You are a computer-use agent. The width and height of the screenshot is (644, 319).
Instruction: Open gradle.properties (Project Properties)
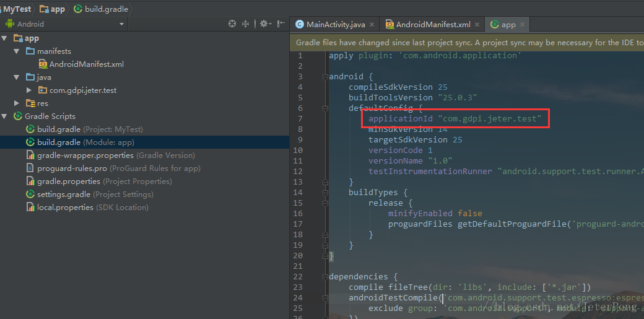tap(99, 181)
